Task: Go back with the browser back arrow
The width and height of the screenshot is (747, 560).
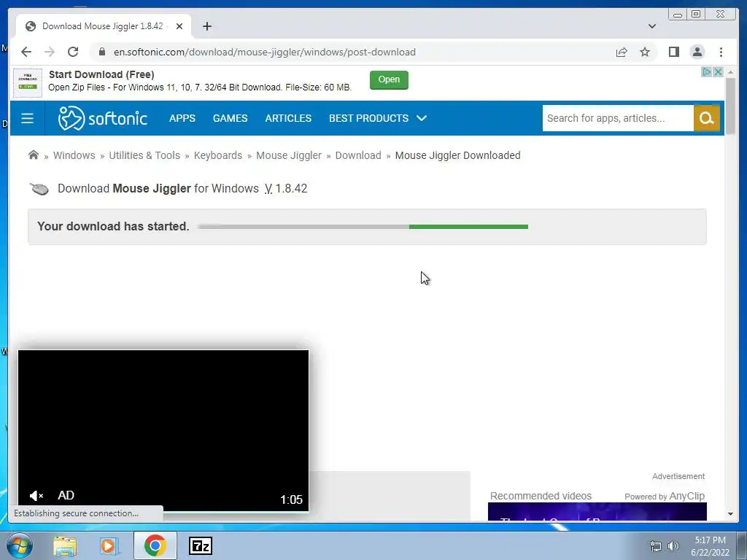Action: click(26, 52)
